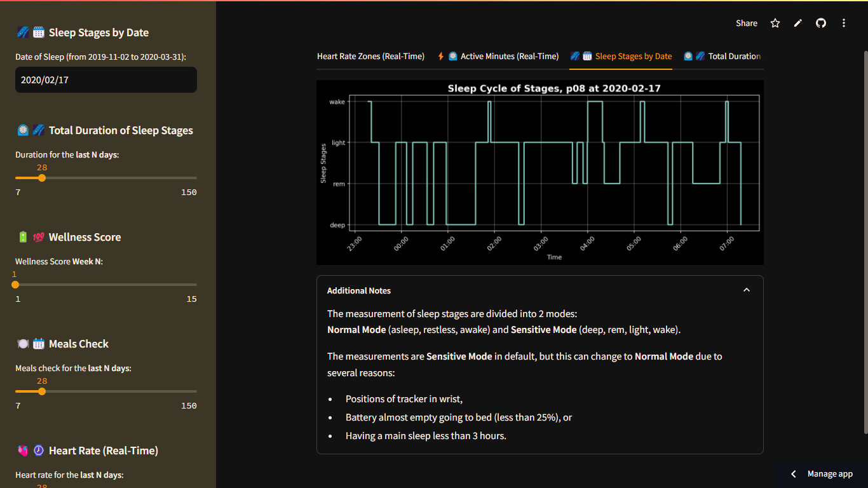Click the Wellness Score Week N slider handle

(15, 285)
